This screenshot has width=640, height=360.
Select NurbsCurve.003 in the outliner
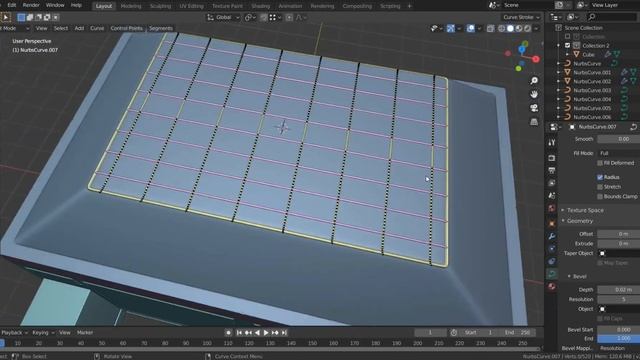coord(592,90)
